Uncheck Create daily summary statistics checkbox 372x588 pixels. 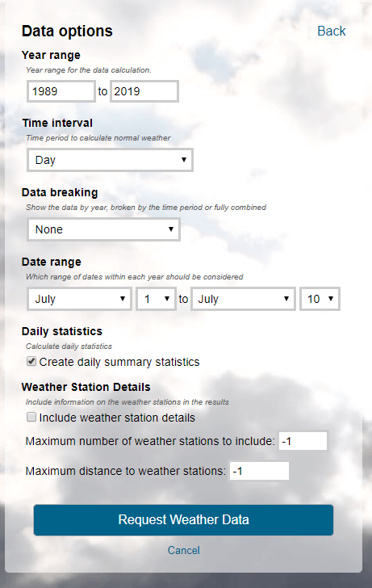31,361
